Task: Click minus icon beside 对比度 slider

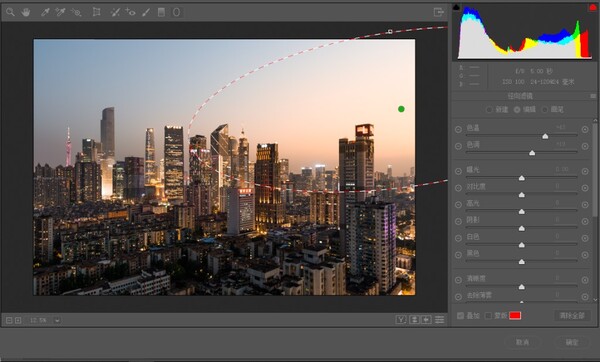Action: pyautogui.click(x=458, y=188)
